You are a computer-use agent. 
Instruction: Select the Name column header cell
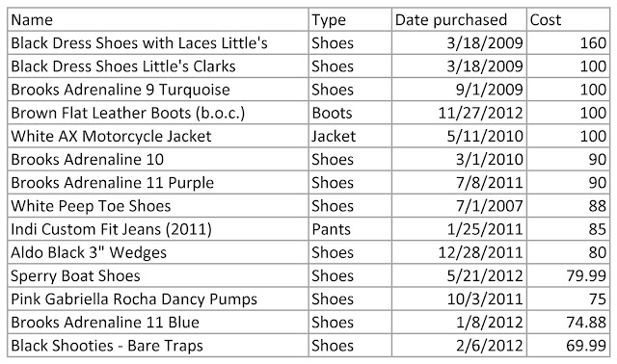point(158,19)
